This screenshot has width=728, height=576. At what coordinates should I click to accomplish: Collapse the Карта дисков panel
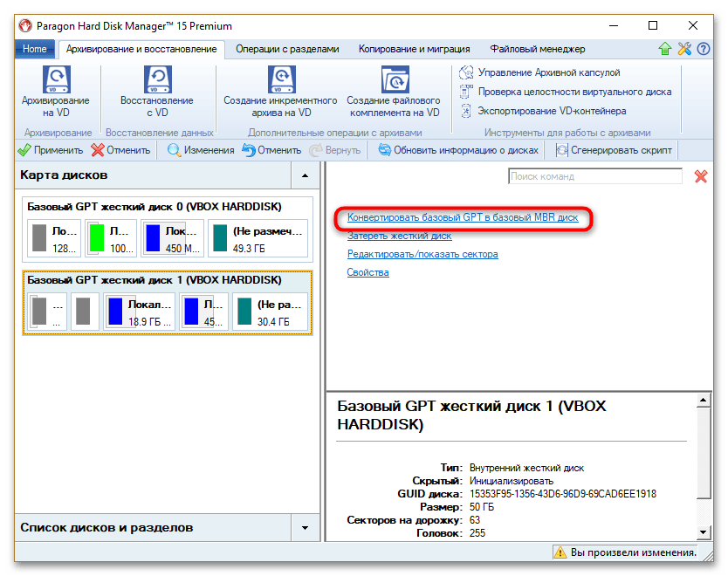[x=305, y=175]
